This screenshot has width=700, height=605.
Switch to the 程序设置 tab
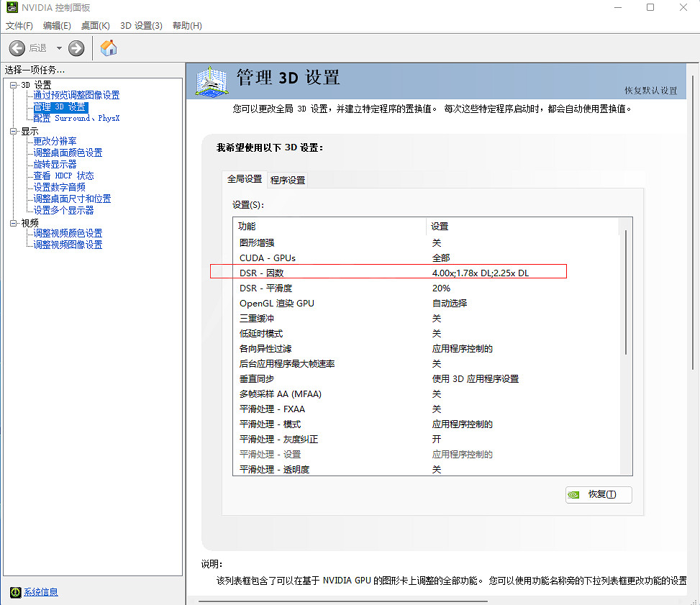[288, 180]
